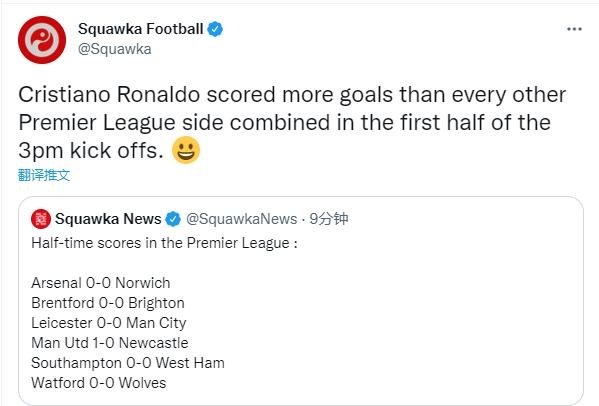Click the Southampton 0-0 West Ham line
Viewport: 599px width, 406px height.
point(128,363)
